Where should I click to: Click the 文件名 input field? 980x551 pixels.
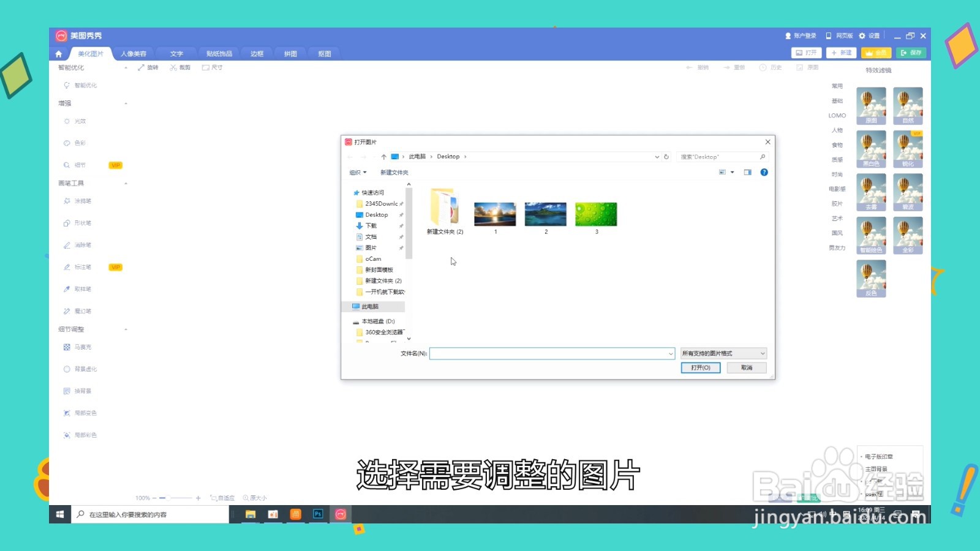tap(552, 354)
